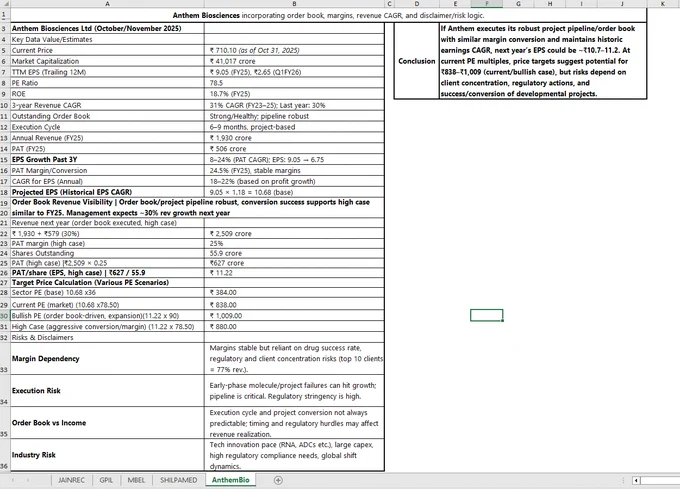Click the '3-year Revenue CAGR' cell
The image size is (680, 489).
point(107,105)
